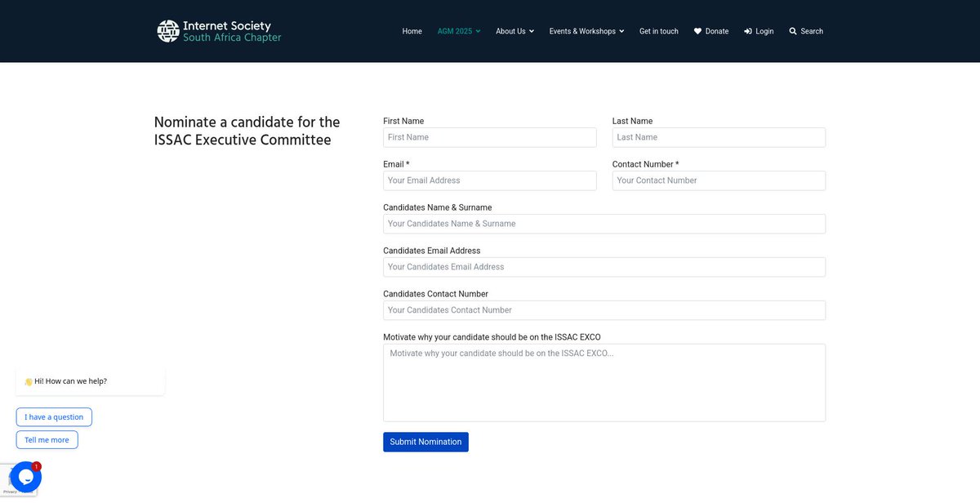Open the Donate link
Image resolution: width=980 pixels, height=503 pixels.
[x=717, y=31]
